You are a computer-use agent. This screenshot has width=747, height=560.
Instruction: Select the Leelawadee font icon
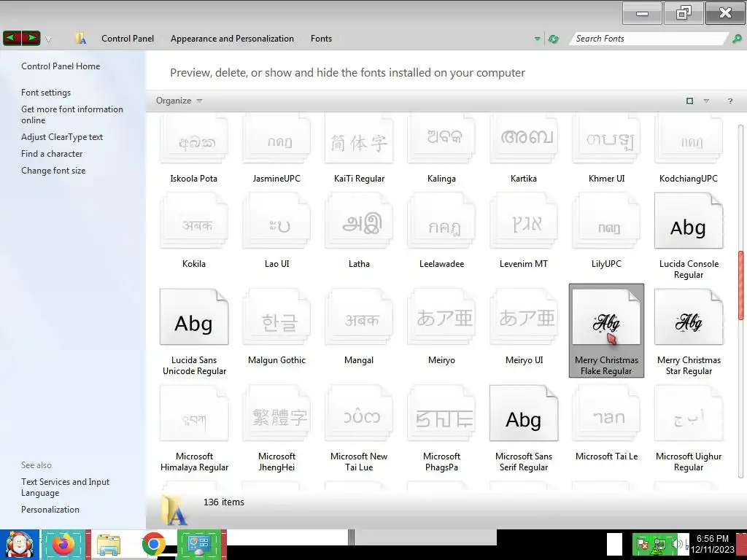tap(441, 221)
